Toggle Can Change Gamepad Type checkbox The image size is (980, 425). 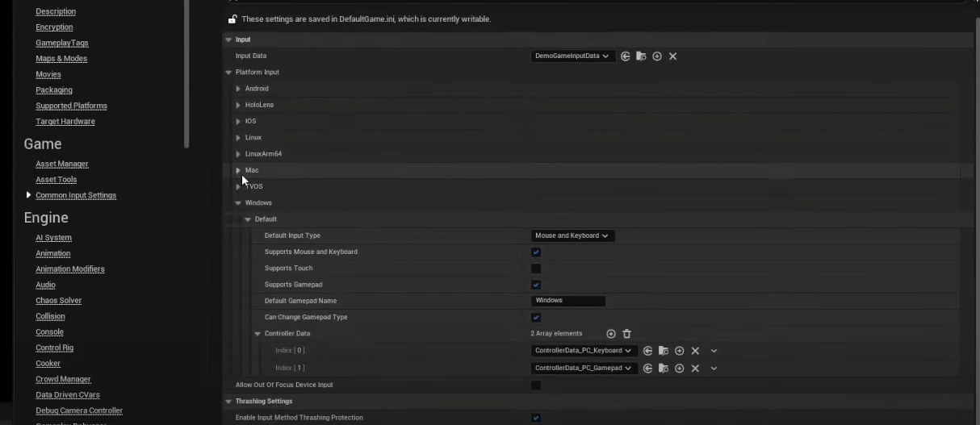click(x=536, y=318)
